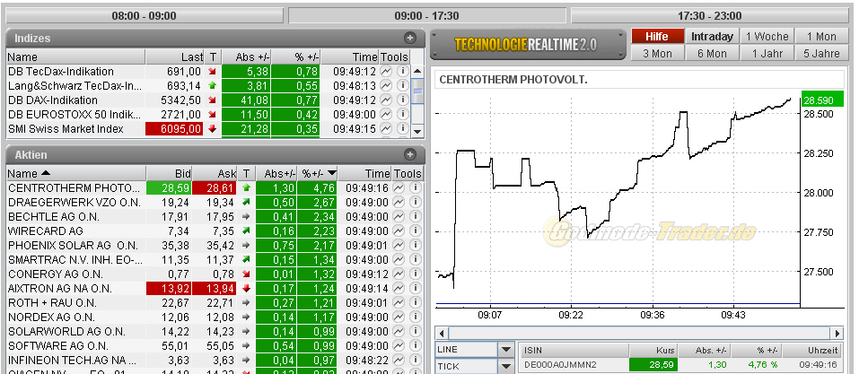Sort Aktien by %+/- column header

coord(319,174)
